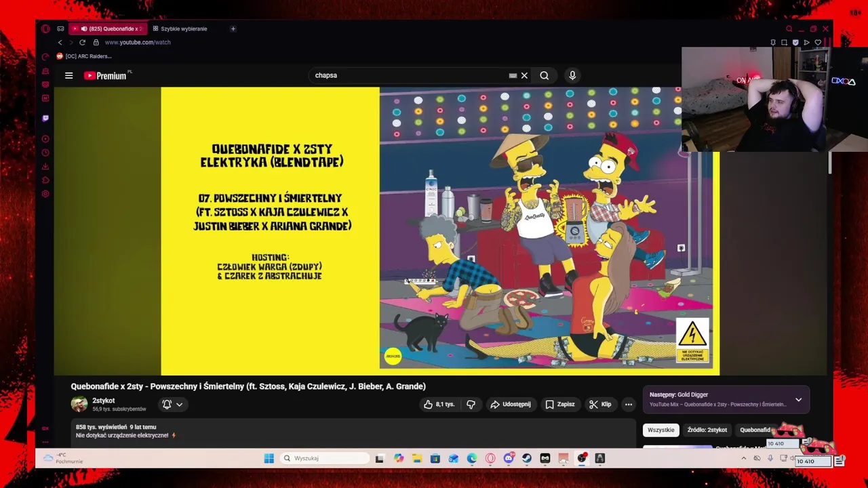Show hidden tray icons chevron

click(743, 458)
